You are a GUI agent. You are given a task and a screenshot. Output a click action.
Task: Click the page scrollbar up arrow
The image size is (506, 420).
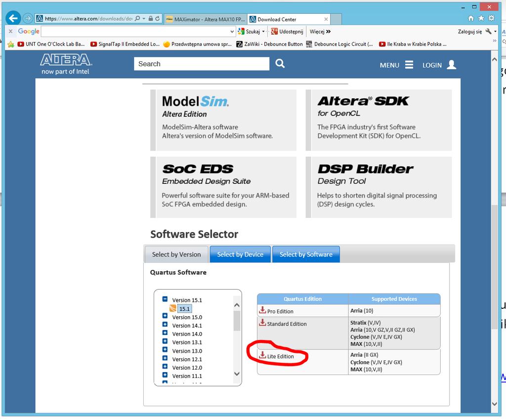(x=494, y=59)
